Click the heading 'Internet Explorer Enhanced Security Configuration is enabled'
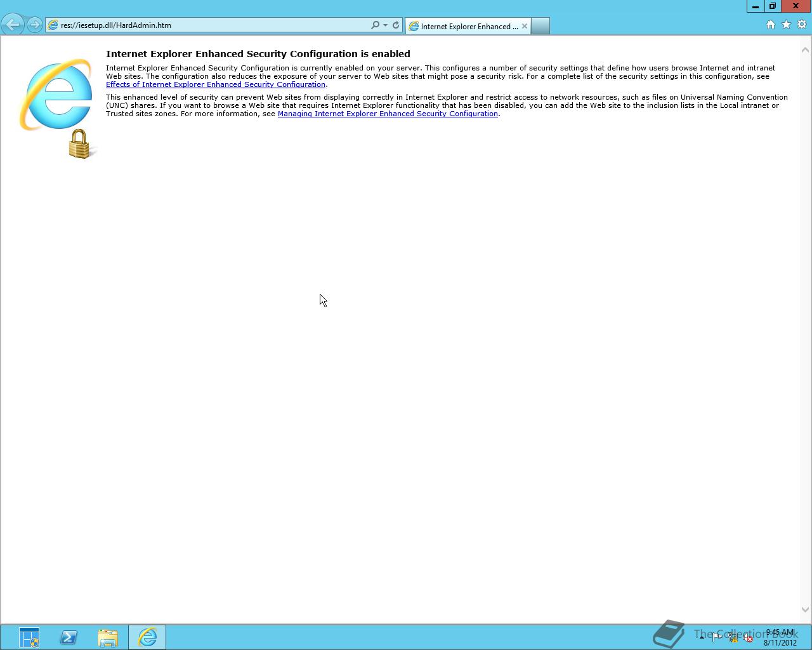812x650 pixels. click(258, 54)
